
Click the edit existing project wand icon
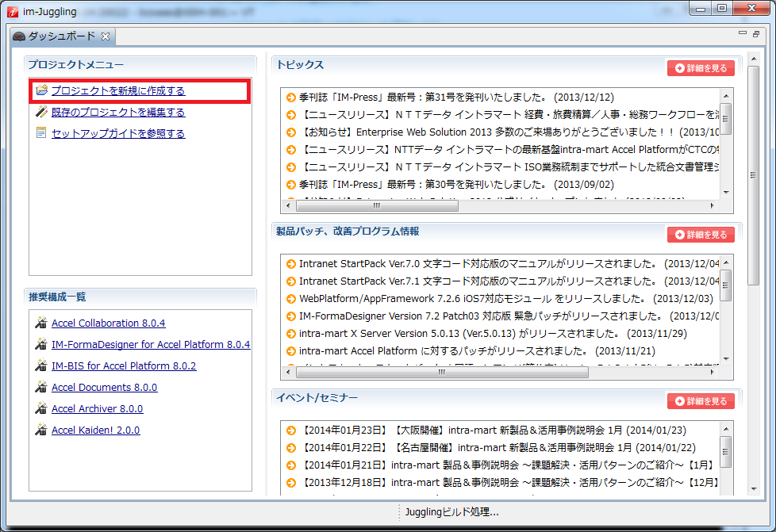point(42,112)
